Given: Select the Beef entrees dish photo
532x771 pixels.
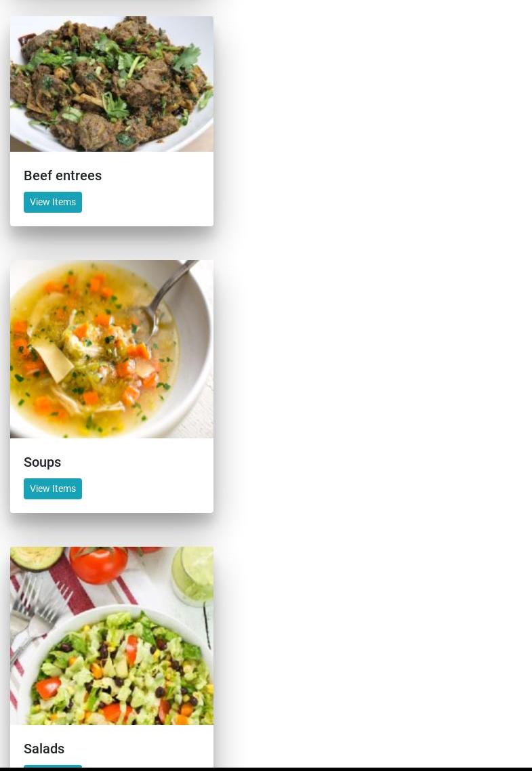Looking at the screenshot, I should pyautogui.click(x=112, y=83).
